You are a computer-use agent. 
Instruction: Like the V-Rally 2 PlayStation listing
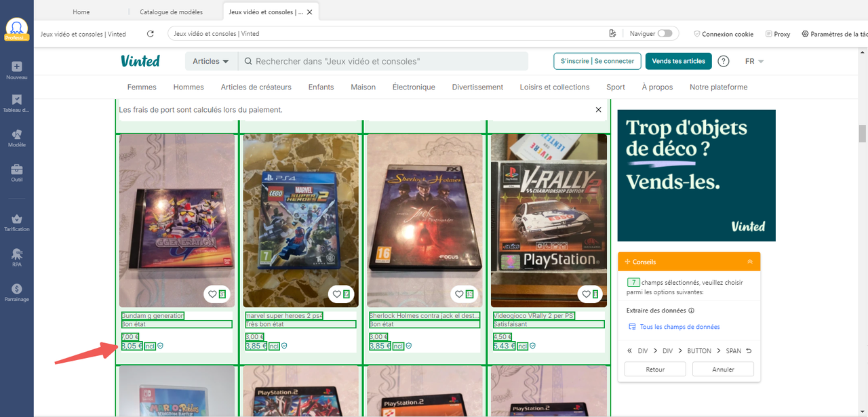coord(586,294)
